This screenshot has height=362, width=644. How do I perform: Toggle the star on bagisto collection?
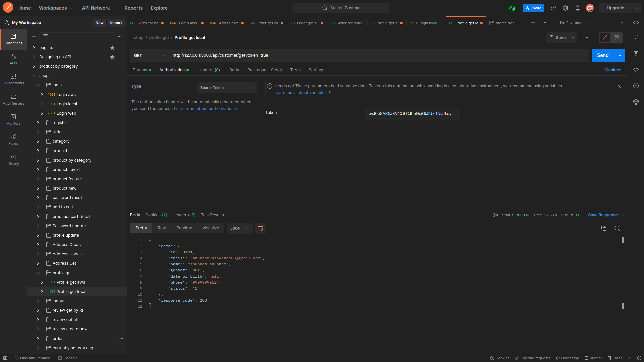[112, 48]
